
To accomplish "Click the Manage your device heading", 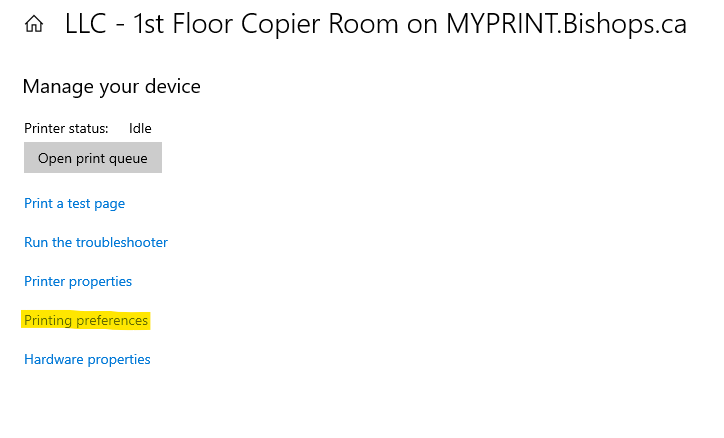I will [111, 87].
